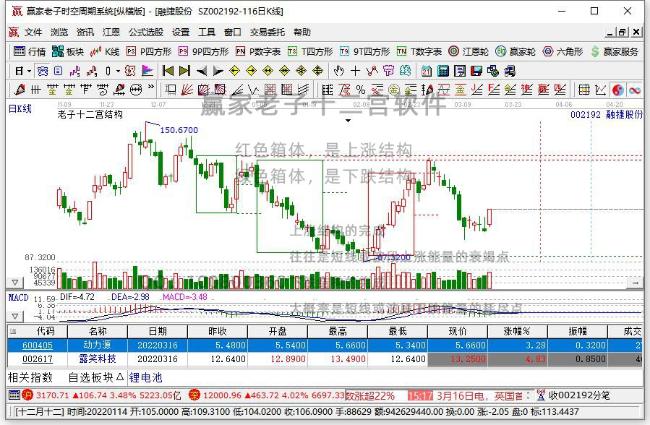
Task: Open the P数字表 tool
Action: pos(258,51)
